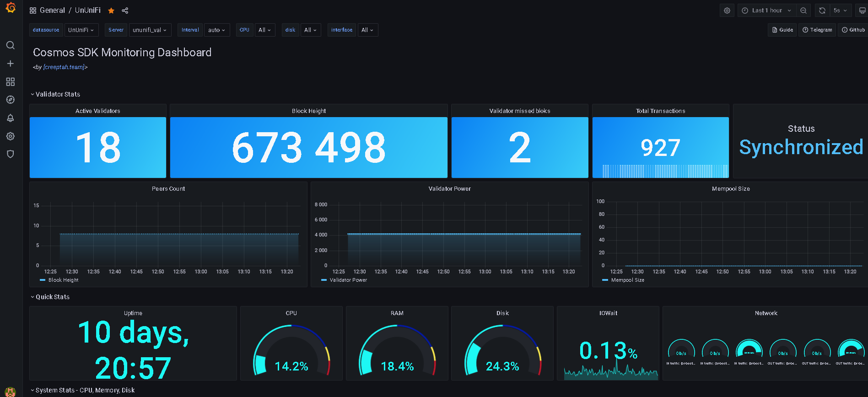The width and height of the screenshot is (868, 397).
Task: Toggle Block Height legend series in Peers Count
Action: pos(63,280)
